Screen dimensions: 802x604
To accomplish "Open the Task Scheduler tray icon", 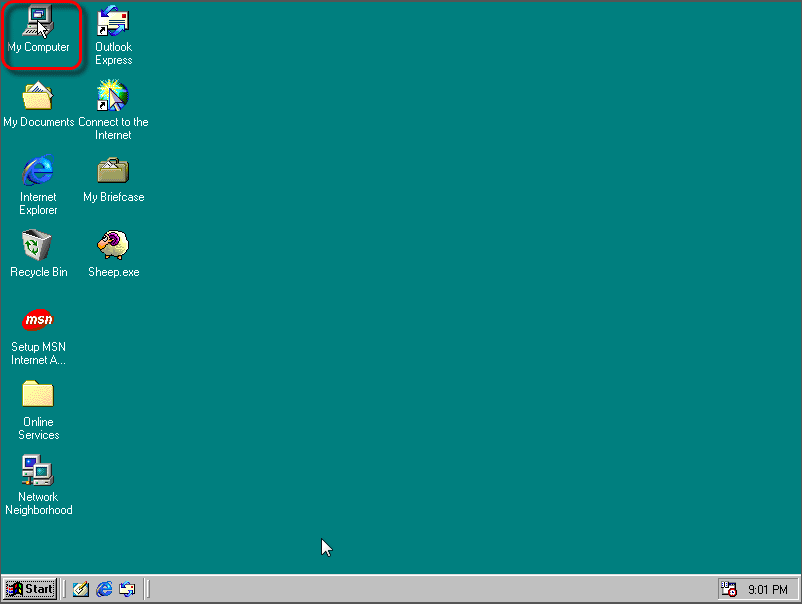I will 730,589.
